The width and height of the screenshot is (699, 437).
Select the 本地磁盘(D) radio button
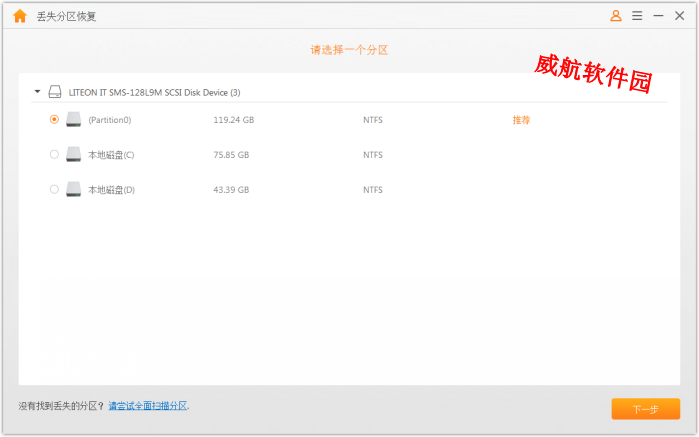point(54,189)
